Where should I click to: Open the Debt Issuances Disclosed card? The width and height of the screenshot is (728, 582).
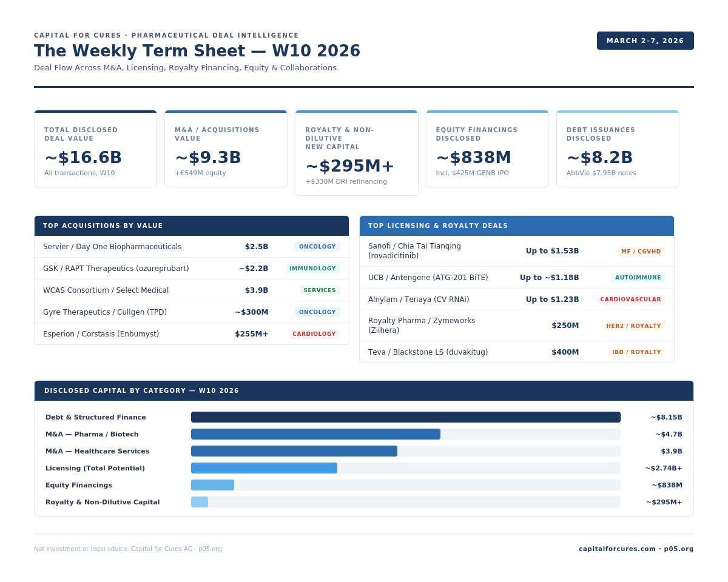618,149
